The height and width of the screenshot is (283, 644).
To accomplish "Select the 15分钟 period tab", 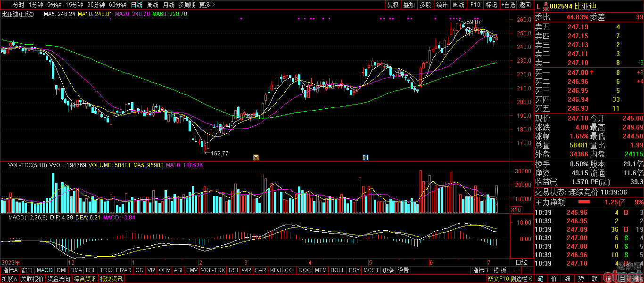I will 74,5.
